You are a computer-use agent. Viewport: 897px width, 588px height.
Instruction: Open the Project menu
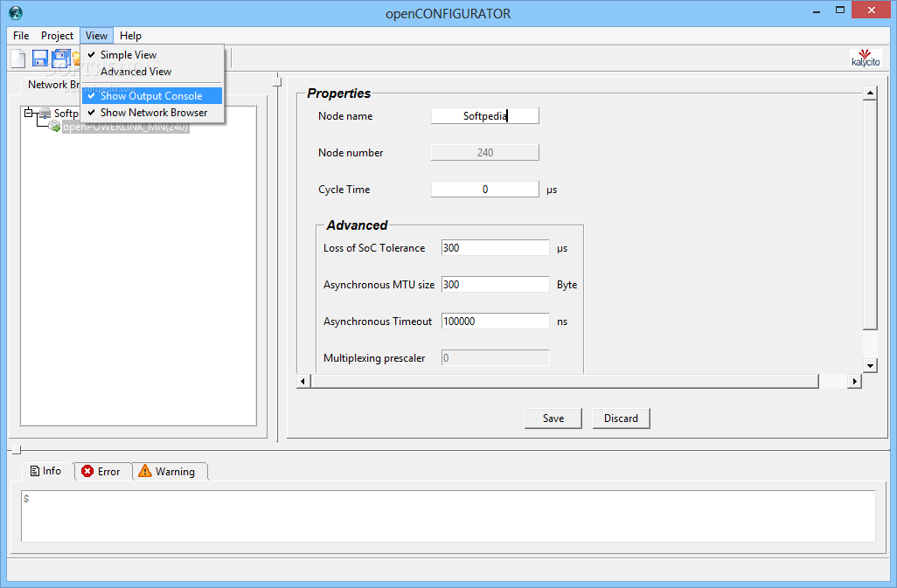point(57,36)
